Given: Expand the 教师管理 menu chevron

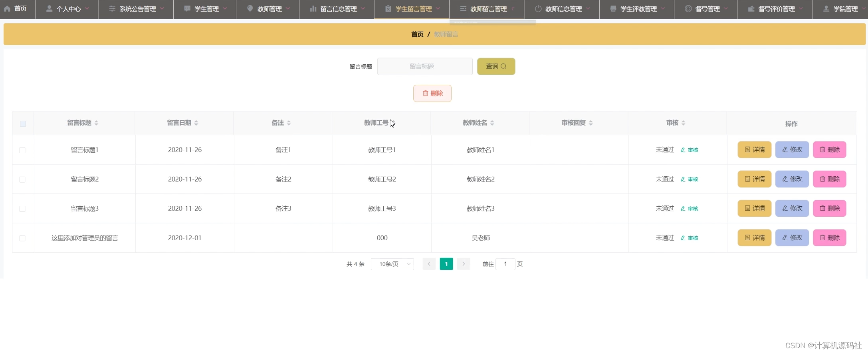Looking at the screenshot, I should point(288,8).
